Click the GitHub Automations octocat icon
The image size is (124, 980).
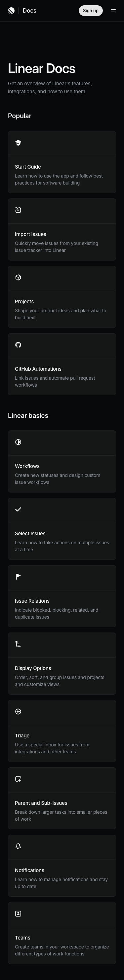18,345
